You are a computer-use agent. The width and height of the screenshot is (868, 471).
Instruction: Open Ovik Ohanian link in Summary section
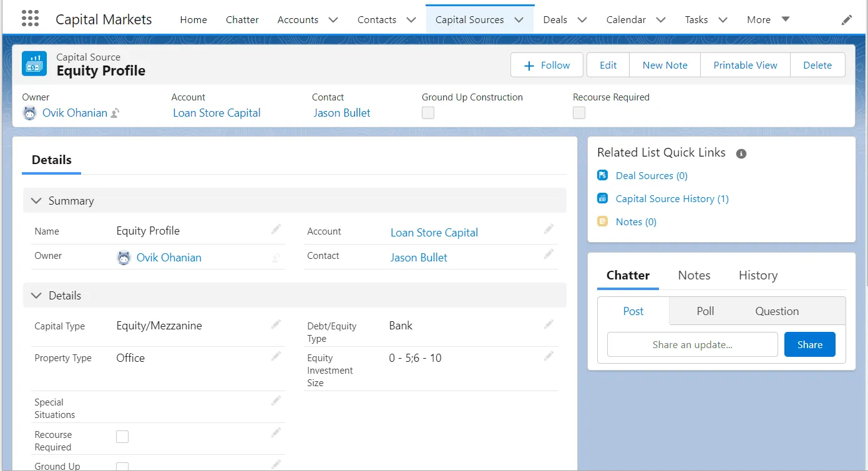click(x=169, y=258)
